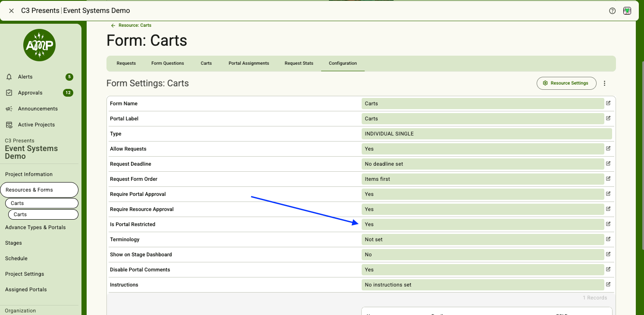Screen dimensions: 644x315
Task: Click the Approvals badge showing 12
Action: [68, 93]
